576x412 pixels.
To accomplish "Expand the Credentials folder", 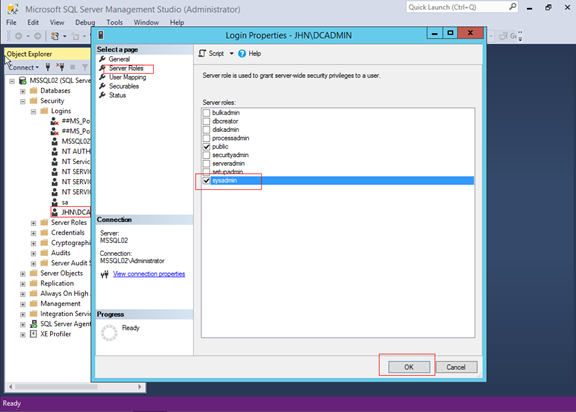I will 33,233.
